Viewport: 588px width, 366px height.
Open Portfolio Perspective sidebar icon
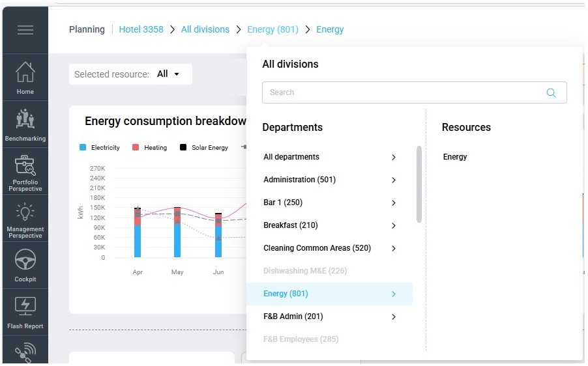coord(25,171)
